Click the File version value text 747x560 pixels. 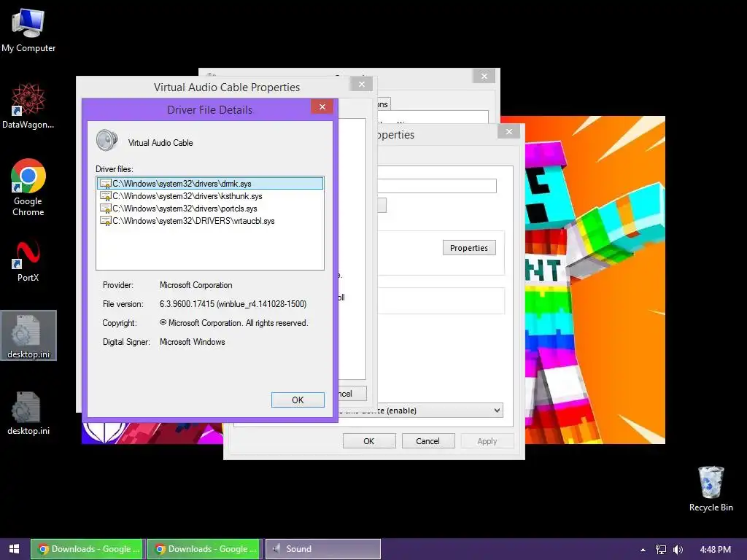[233, 304]
